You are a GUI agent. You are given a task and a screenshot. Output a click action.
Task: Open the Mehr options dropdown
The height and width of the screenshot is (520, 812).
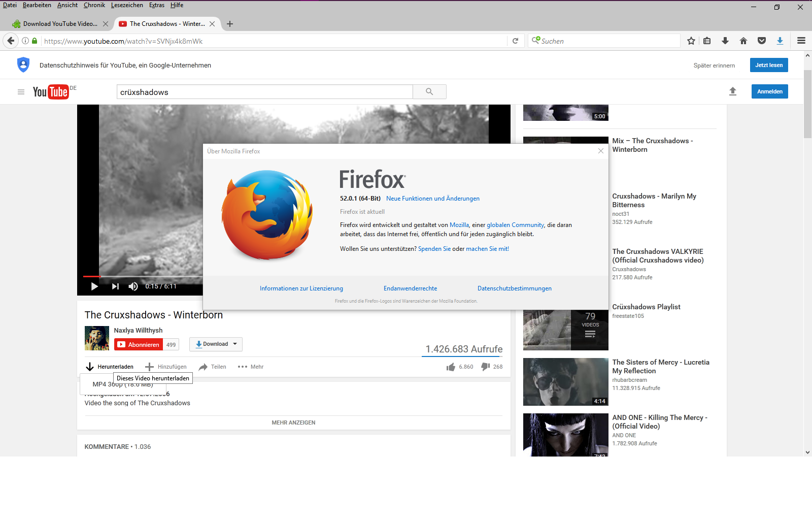[x=251, y=367]
